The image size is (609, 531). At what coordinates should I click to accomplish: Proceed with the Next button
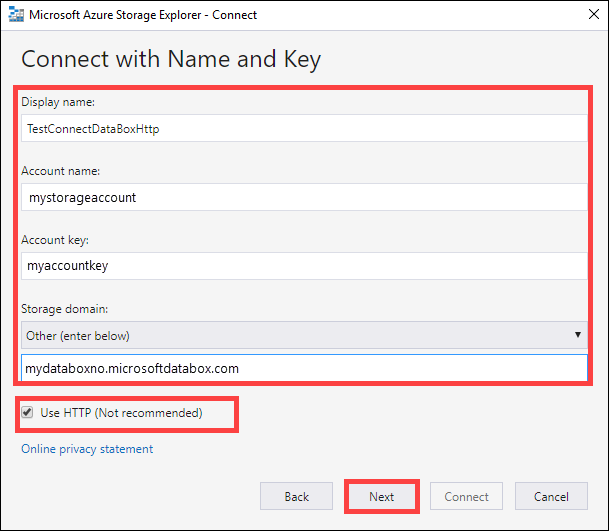coord(381,496)
